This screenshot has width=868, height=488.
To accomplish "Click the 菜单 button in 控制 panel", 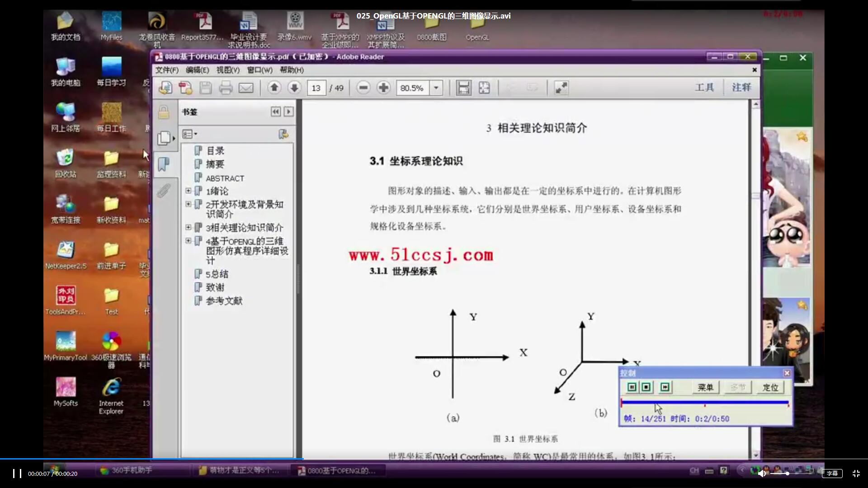I will coord(705,387).
